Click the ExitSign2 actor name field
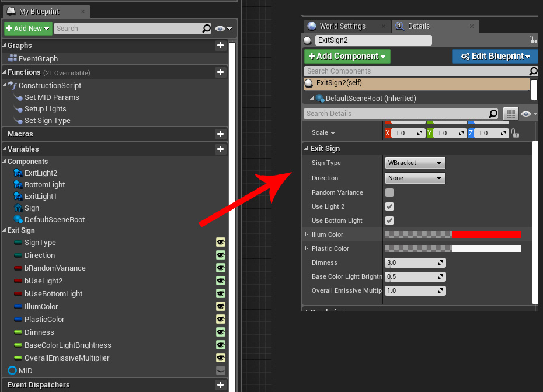 click(373, 40)
